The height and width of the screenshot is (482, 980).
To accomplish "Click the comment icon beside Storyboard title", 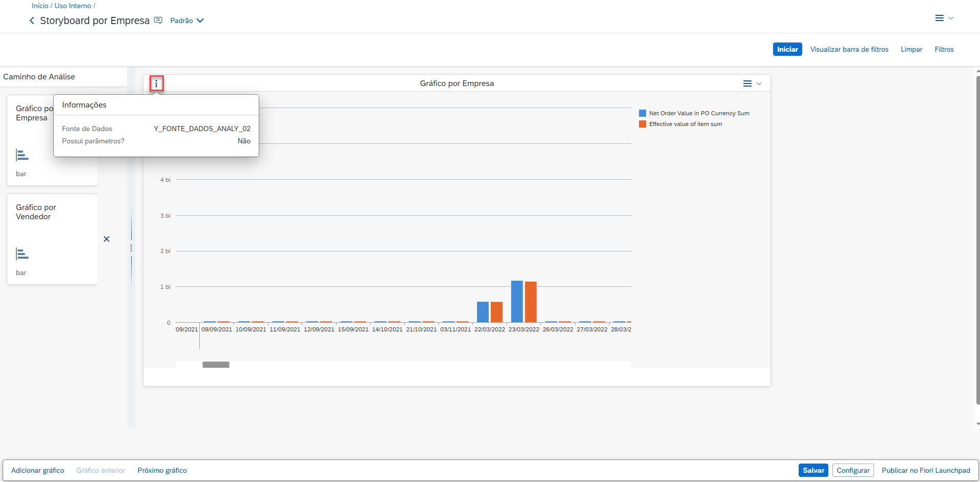I will pyautogui.click(x=158, y=20).
